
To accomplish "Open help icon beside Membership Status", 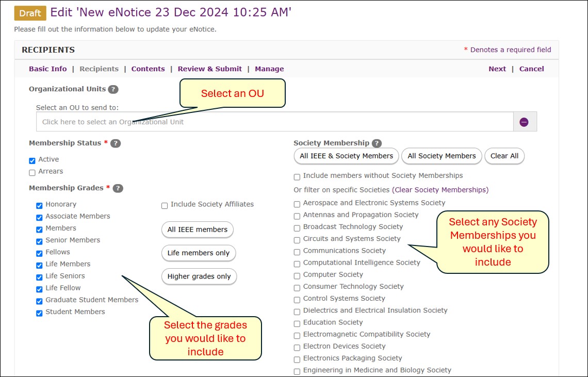I will coord(116,143).
